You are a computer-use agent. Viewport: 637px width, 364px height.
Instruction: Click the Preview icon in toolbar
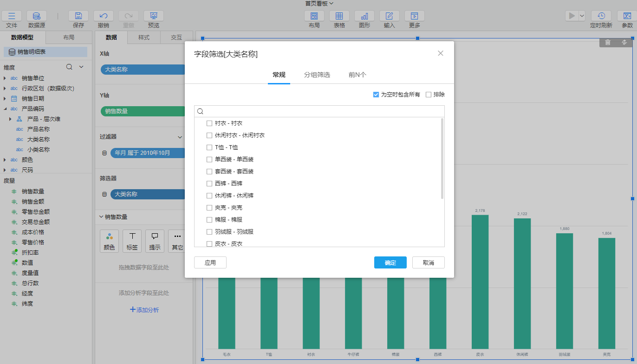[x=153, y=16]
